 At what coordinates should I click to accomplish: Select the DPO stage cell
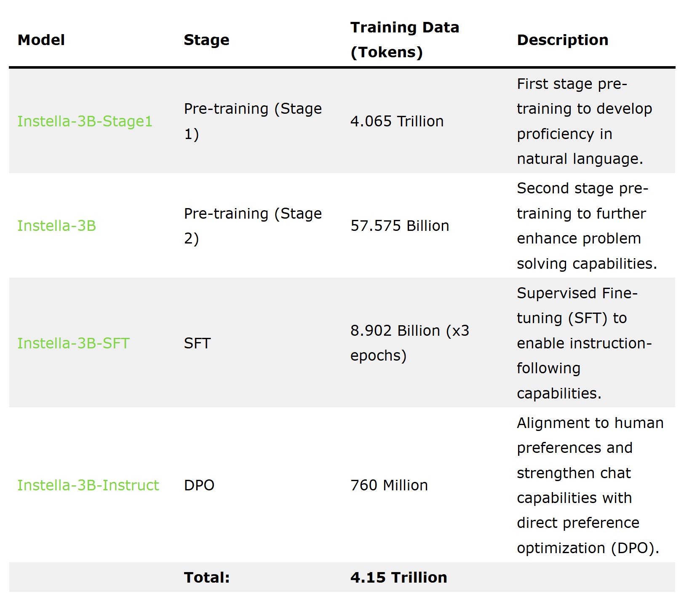[x=199, y=485]
